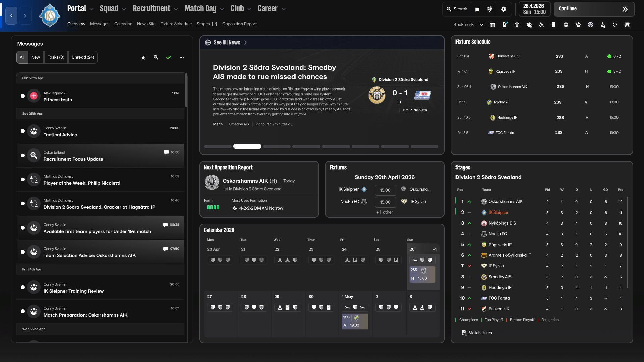Image resolution: width=644 pixels, height=362 pixels.
Task: Click the green mark-all-read check icon
Action: (169, 57)
